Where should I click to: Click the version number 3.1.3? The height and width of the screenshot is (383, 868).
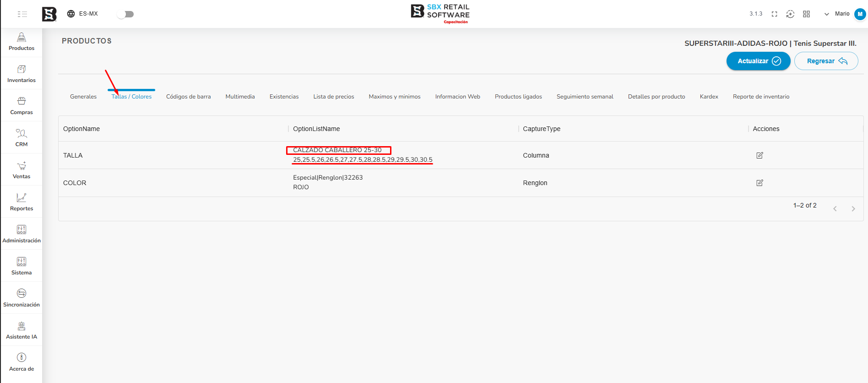coord(756,14)
